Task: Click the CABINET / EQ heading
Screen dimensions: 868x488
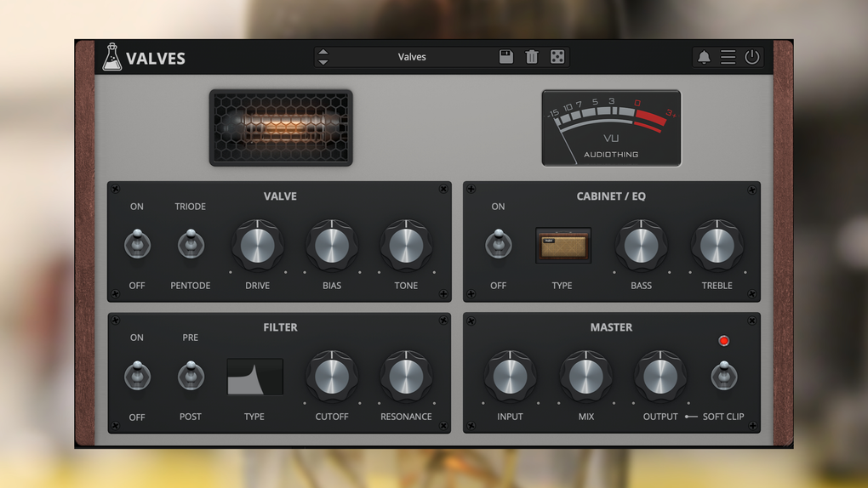Action: (x=611, y=196)
